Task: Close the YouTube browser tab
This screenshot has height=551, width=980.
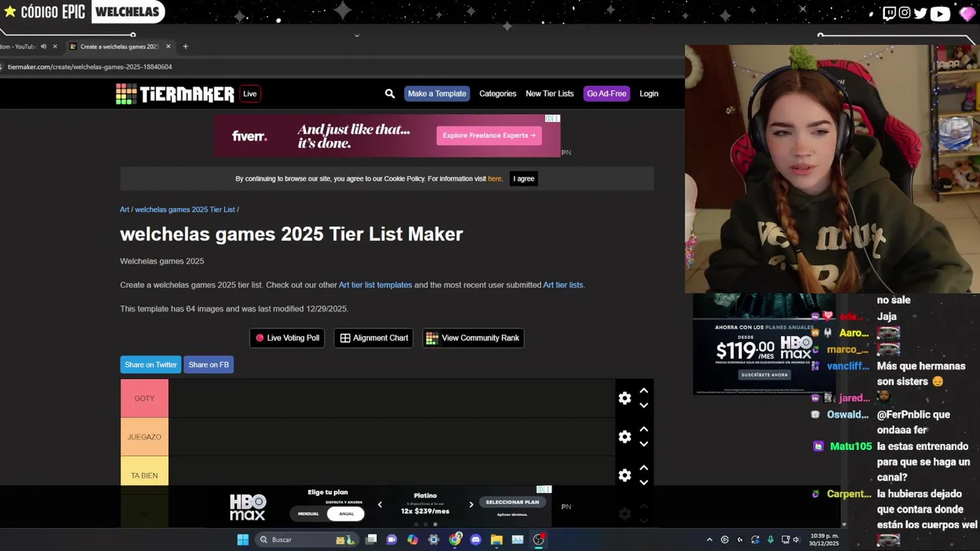Action: 55,46
